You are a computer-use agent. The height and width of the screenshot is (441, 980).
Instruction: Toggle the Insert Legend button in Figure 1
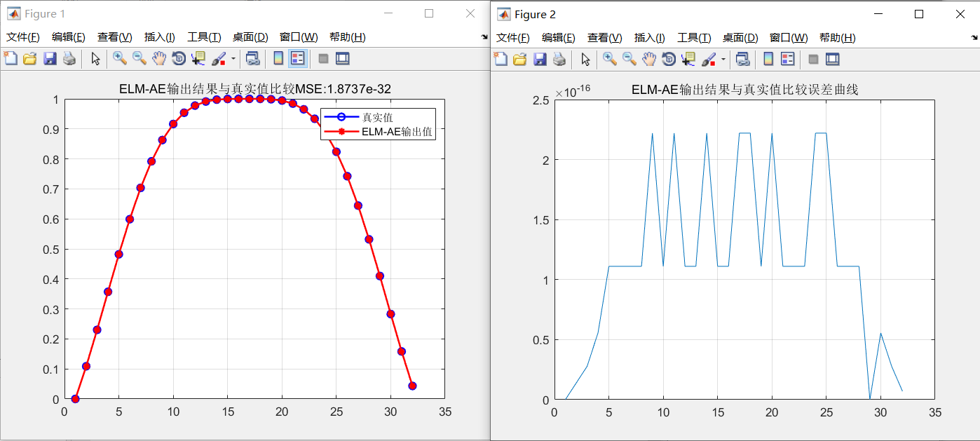297,59
